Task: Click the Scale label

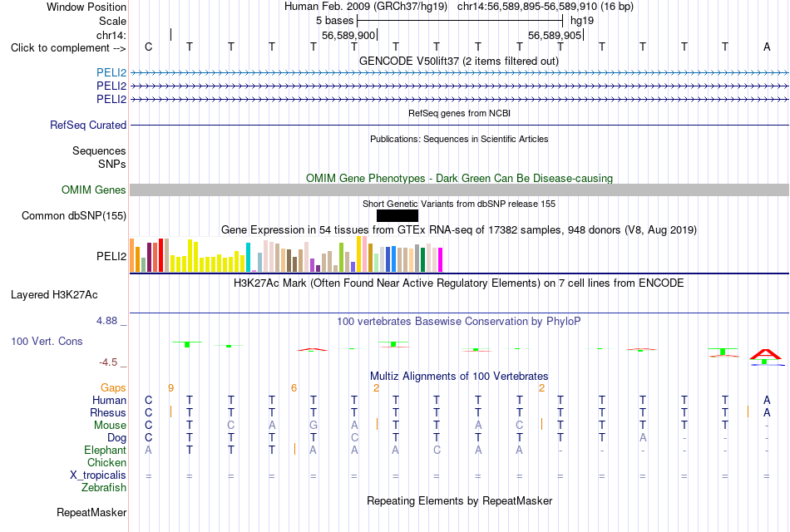Action: 113,21
